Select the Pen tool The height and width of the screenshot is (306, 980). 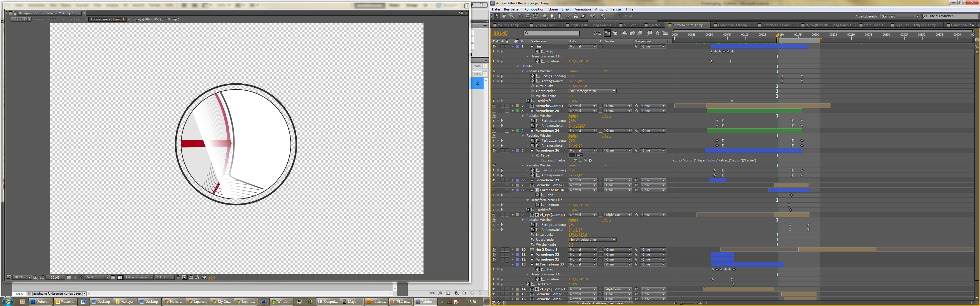click(x=552, y=16)
